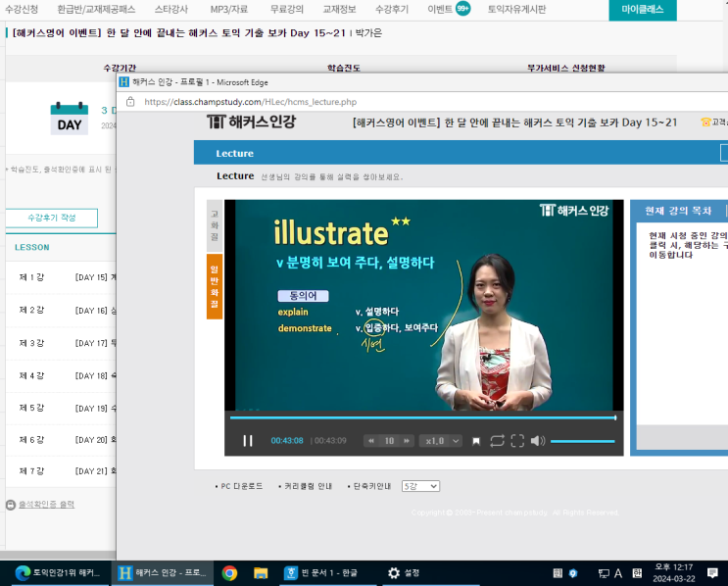The height and width of the screenshot is (586, 728).
Task: Click the network tray icon
Action: 604,573
